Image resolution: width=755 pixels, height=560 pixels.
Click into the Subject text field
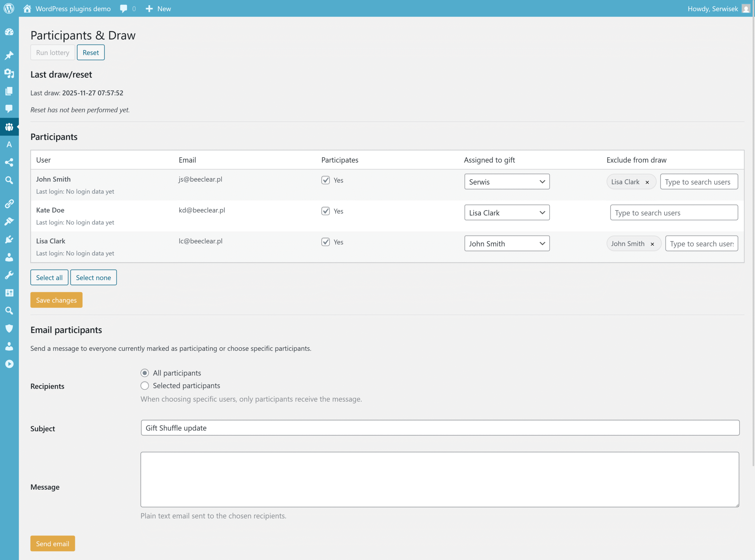pos(440,428)
